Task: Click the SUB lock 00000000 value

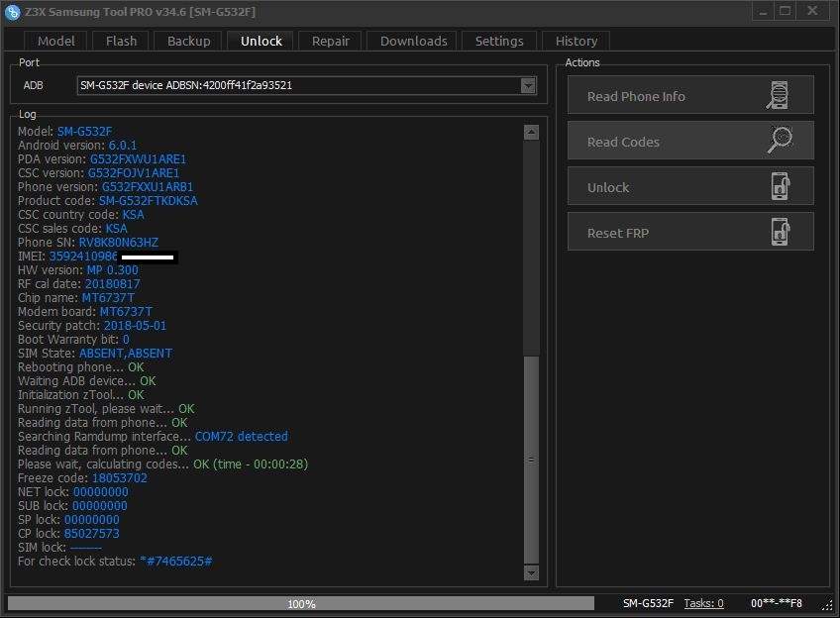Action: [x=100, y=506]
